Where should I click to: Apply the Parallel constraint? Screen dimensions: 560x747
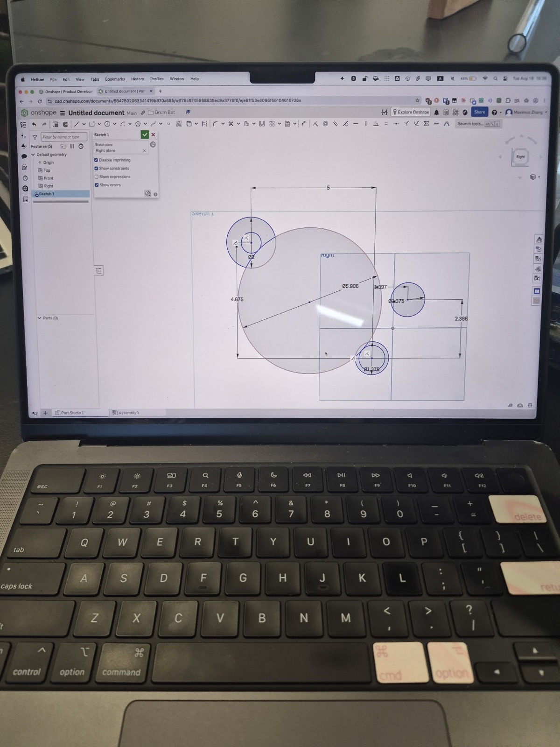pos(335,124)
